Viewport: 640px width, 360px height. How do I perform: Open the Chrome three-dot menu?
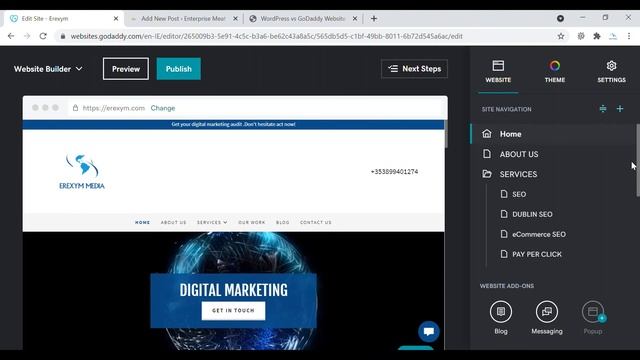click(x=629, y=36)
